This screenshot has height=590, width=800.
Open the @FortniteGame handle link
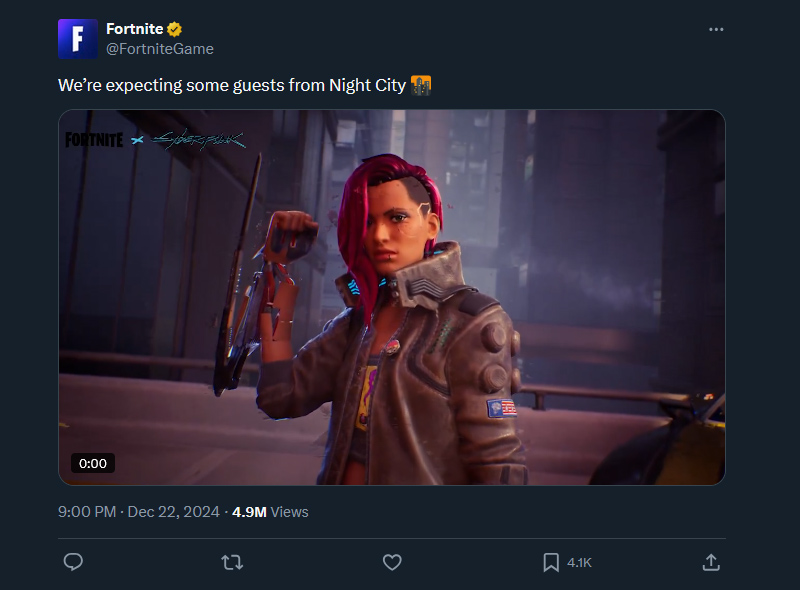click(x=160, y=49)
